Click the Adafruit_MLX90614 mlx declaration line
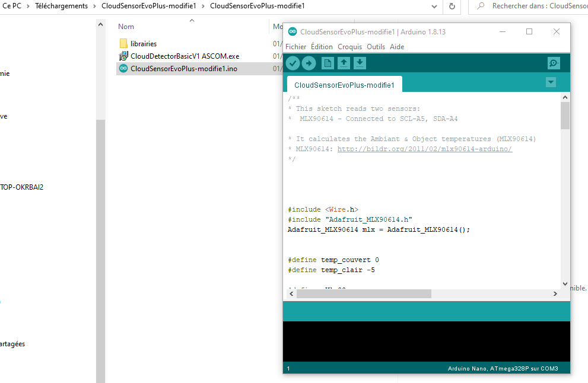Screen dimensions: 588x383 tap(379, 229)
